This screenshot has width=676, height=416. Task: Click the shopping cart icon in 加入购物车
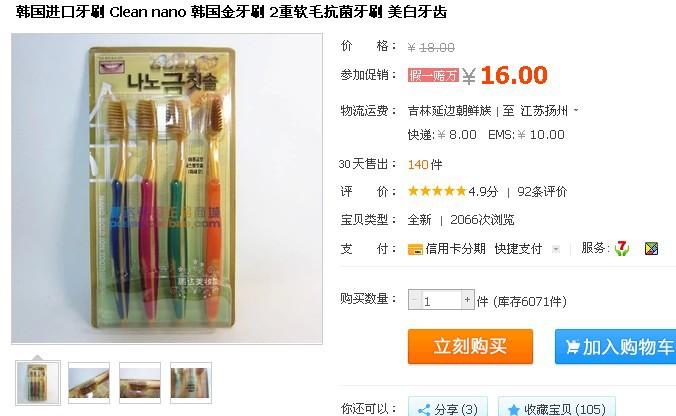572,347
